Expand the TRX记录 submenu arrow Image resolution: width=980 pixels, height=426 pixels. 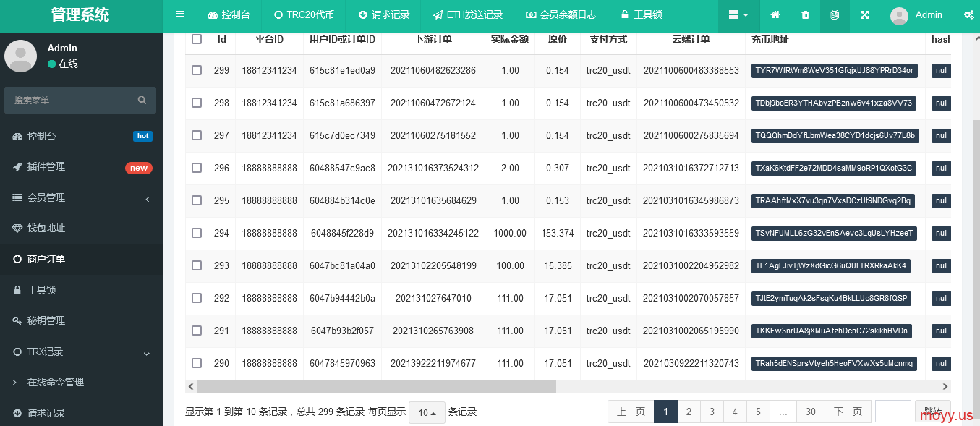(x=147, y=353)
